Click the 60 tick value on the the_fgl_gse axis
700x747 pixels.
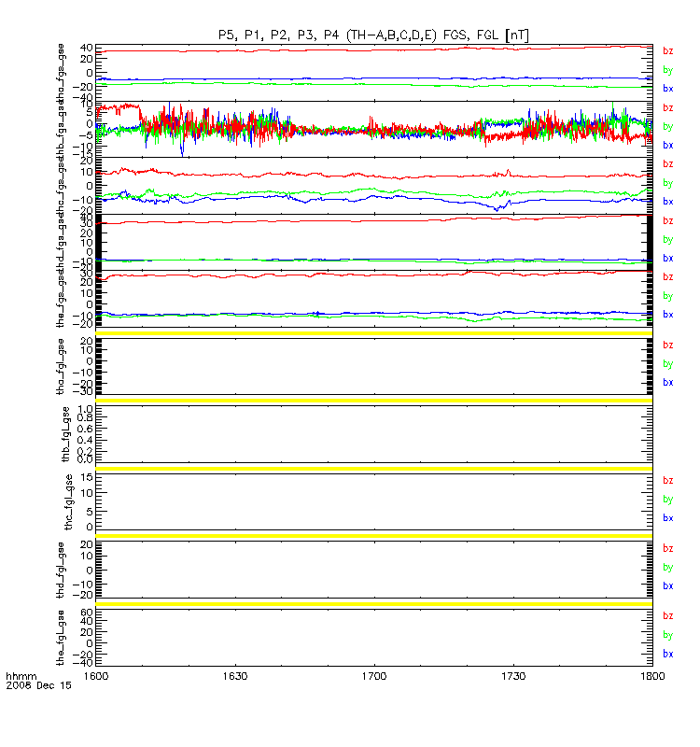tap(87, 613)
